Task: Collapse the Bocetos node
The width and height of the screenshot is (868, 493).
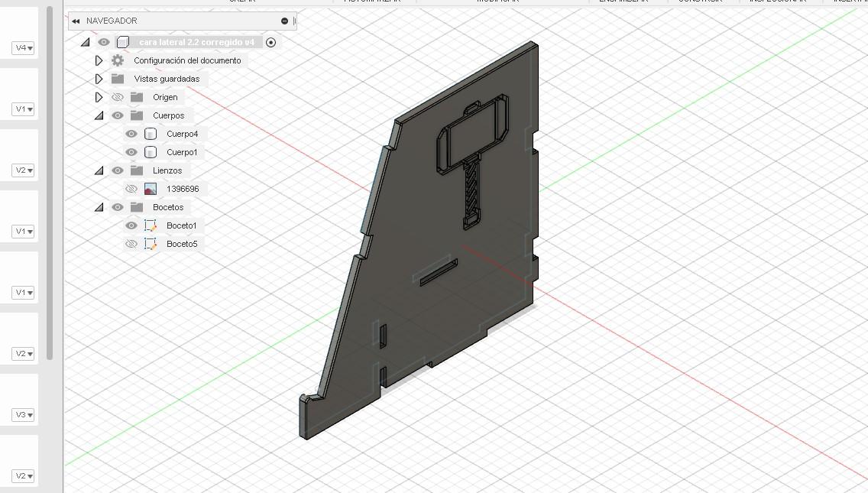Action: 99,207
